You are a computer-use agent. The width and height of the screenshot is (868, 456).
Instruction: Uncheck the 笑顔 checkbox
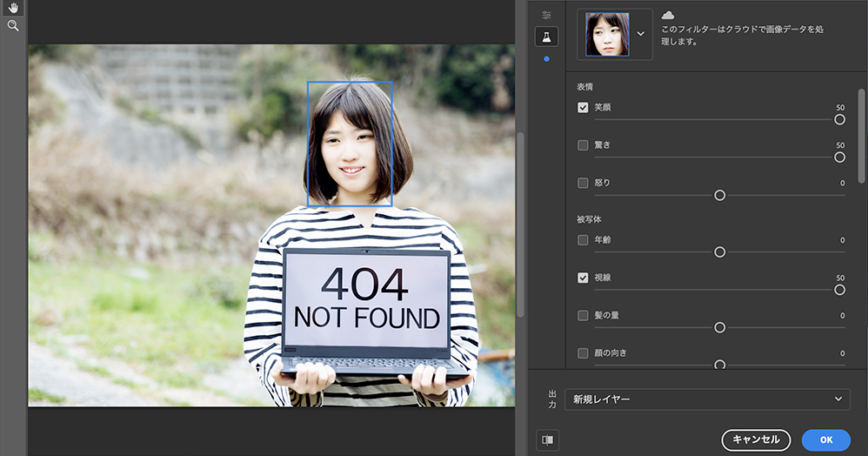tap(583, 108)
